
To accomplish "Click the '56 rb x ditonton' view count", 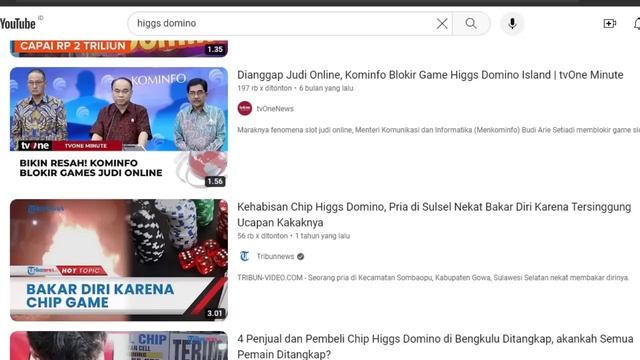I will coord(262,236).
